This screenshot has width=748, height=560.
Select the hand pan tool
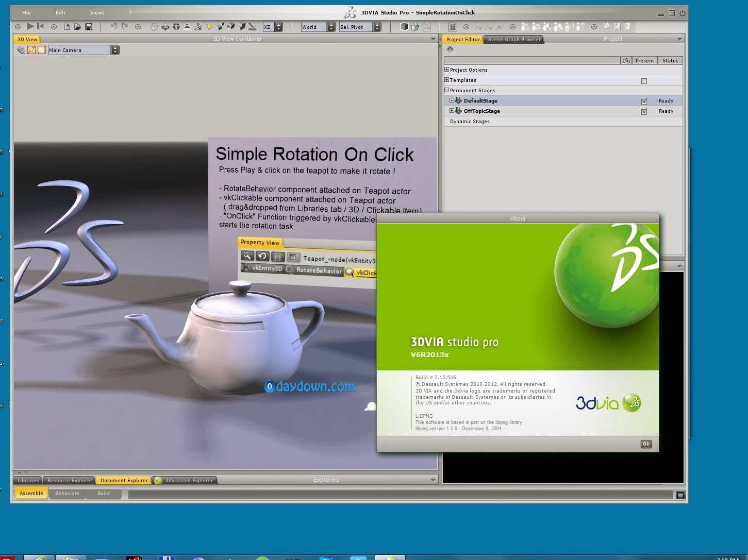[x=154, y=26]
